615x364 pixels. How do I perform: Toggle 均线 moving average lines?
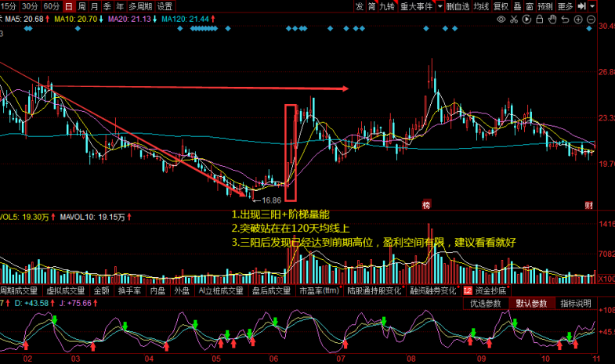[481, 6]
